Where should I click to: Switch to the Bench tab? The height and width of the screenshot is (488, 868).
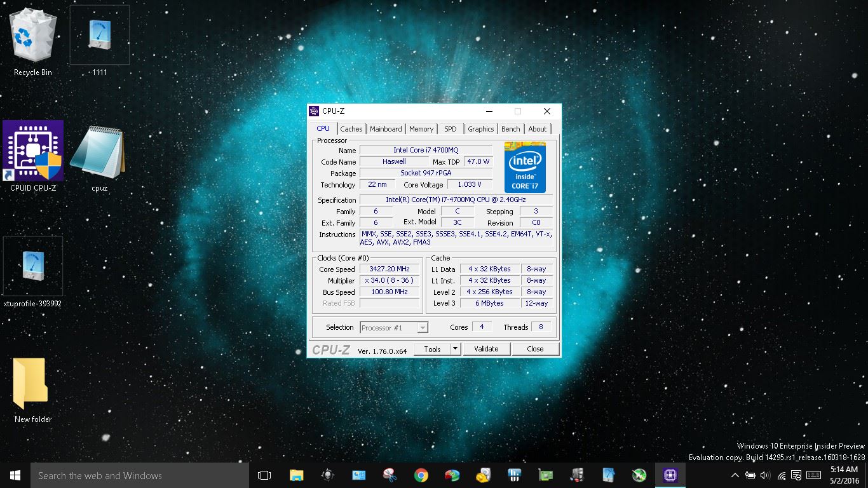(511, 129)
